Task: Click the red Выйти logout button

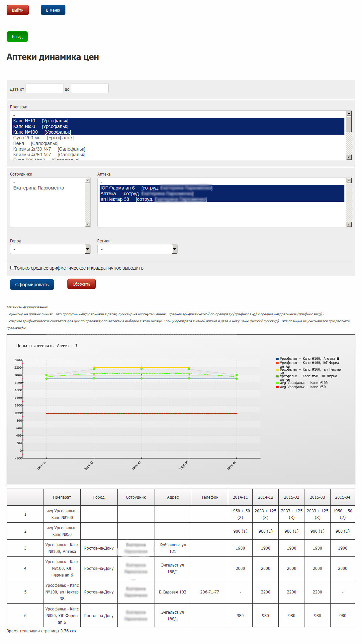Action: [18, 10]
